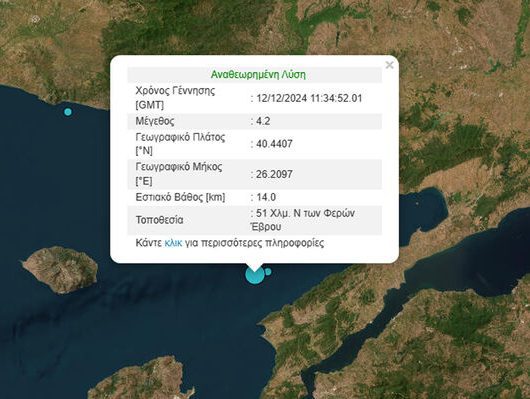530x399 pixels.
Task: Click the small pale islet in the gulf
Action: (x=417, y=204)
